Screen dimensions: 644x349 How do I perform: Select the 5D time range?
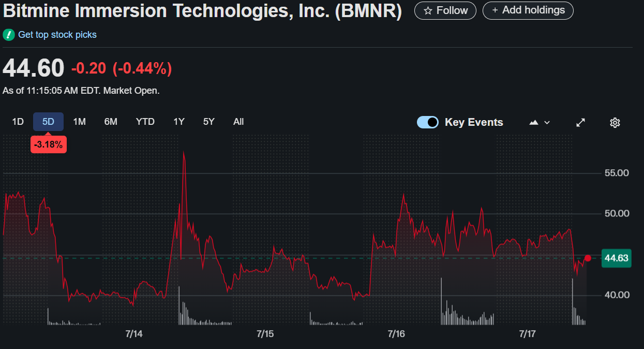point(48,122)
